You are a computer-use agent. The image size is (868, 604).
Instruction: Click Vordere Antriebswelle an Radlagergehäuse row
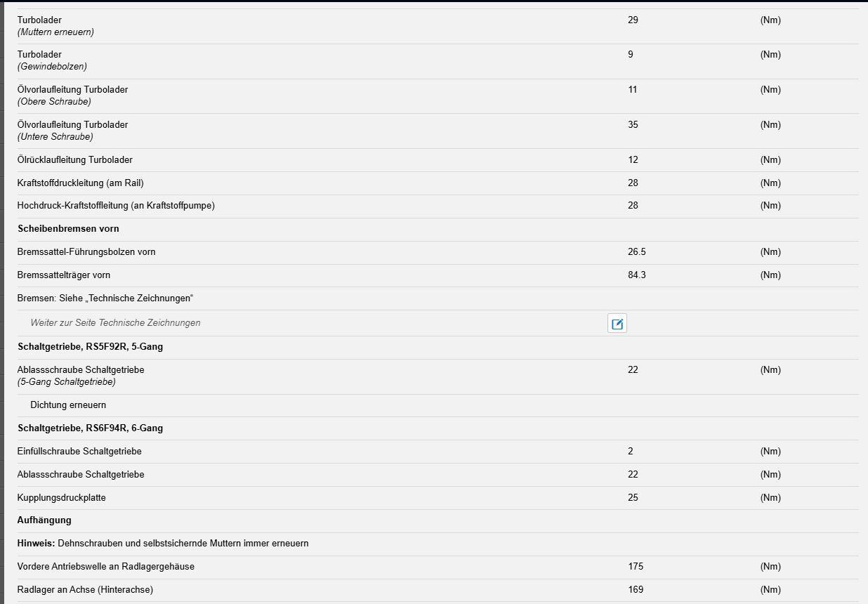[x=438, y=567]
